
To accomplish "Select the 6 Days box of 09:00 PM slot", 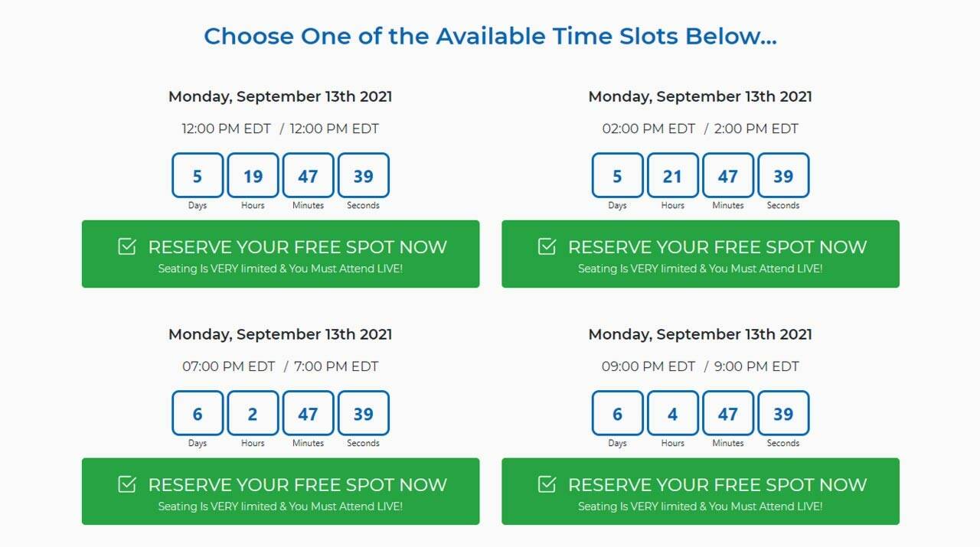I will pos(617,414).
